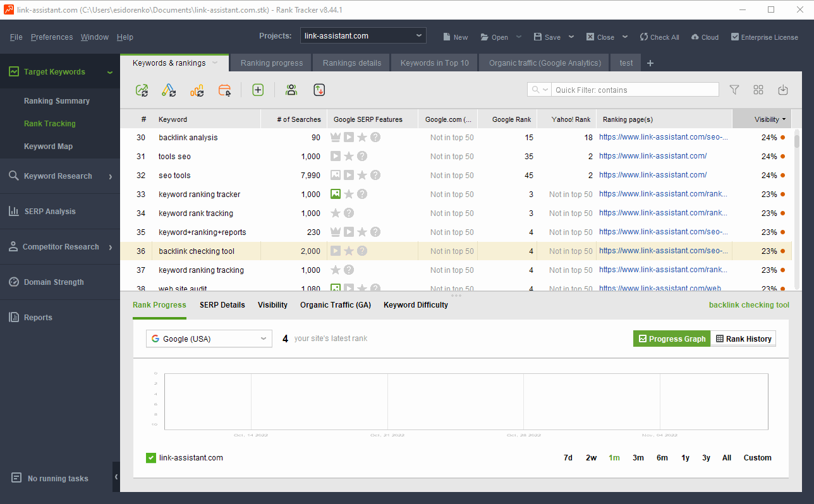This screenshot has height=504, width=814.
Task: Toggle the link-assistant.com graph checkbox
Action: [x=151, y=458]
